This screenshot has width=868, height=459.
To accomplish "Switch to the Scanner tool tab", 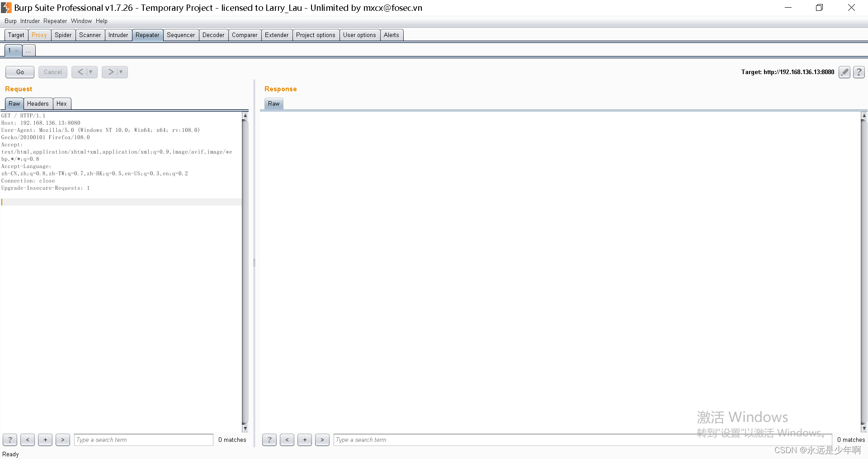I will [x=90, y=35].
